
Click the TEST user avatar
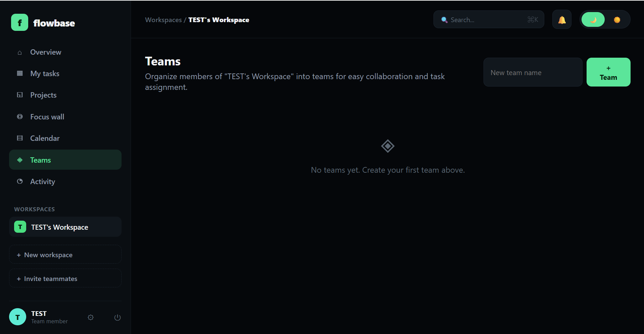tap(17, 317)
